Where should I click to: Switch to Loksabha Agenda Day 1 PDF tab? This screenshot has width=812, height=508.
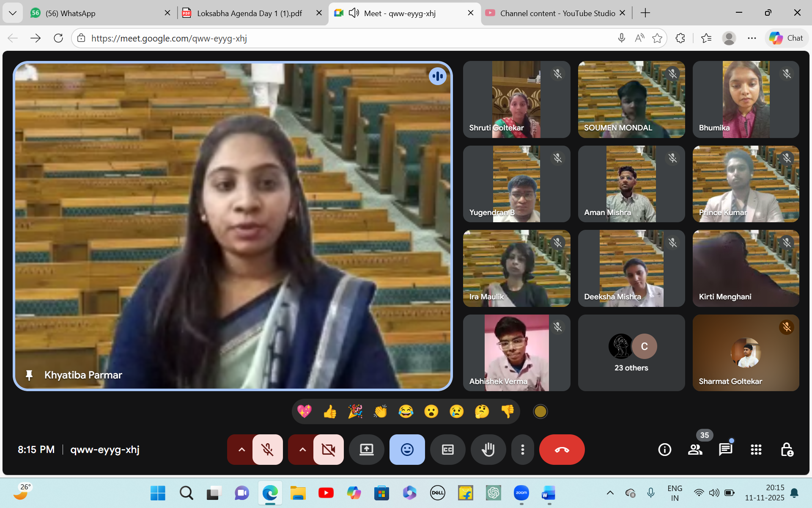[250, 13]
